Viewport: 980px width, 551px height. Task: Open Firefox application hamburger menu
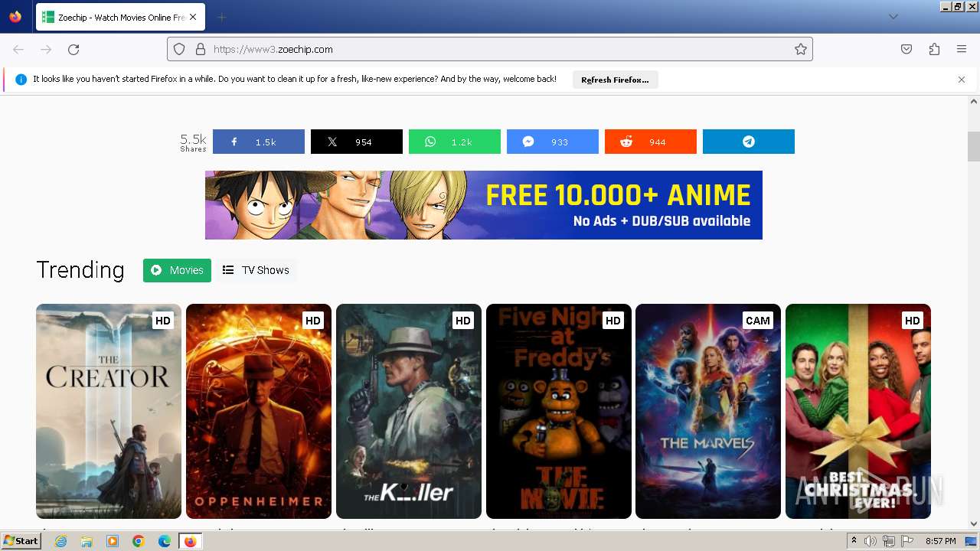pos(962,49)
